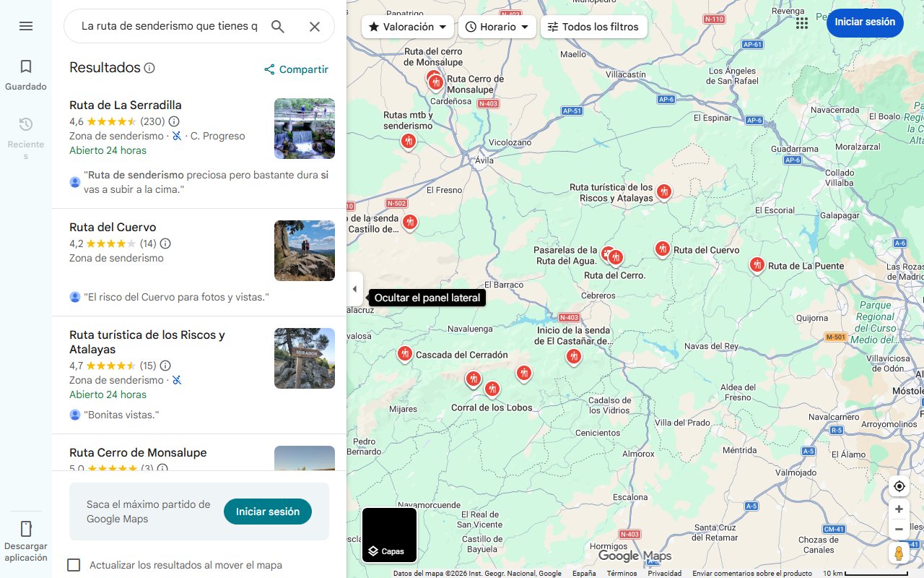The height and width of the screenshot is (578, 924).
Task: Collapse the side panel via 'Ocultar el panel lateral' arrow
Action: [x=354, y=289]
